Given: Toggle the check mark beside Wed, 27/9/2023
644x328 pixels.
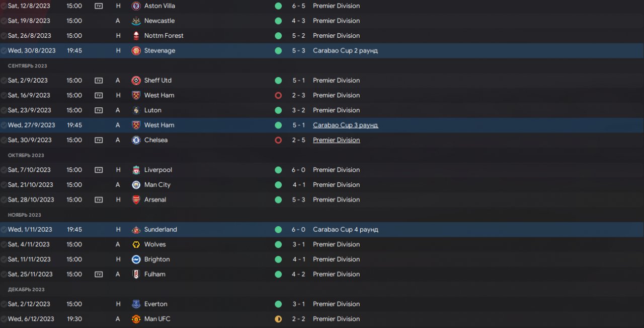Looking at the screenshot, I should click(x=4, y=125).
